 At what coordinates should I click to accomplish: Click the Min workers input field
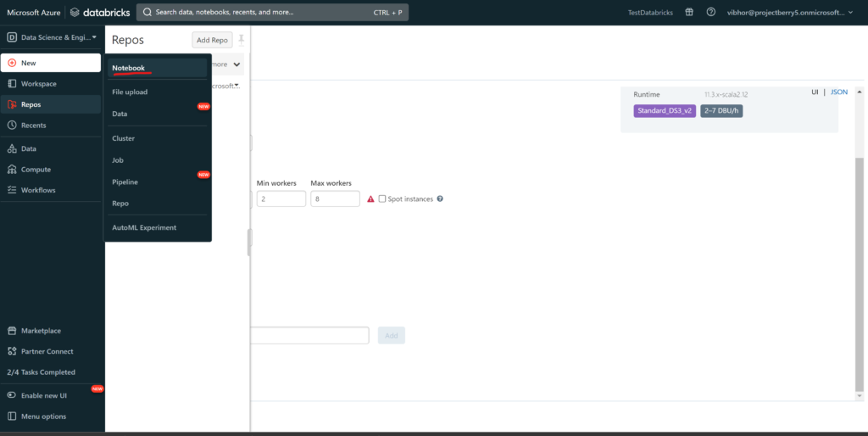pyautogui.click(x=281, y=198)
